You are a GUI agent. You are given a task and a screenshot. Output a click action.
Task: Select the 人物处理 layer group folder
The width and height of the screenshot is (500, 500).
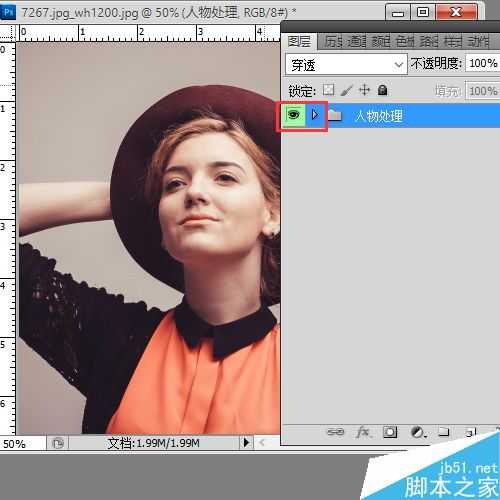(x=391, y=115)
